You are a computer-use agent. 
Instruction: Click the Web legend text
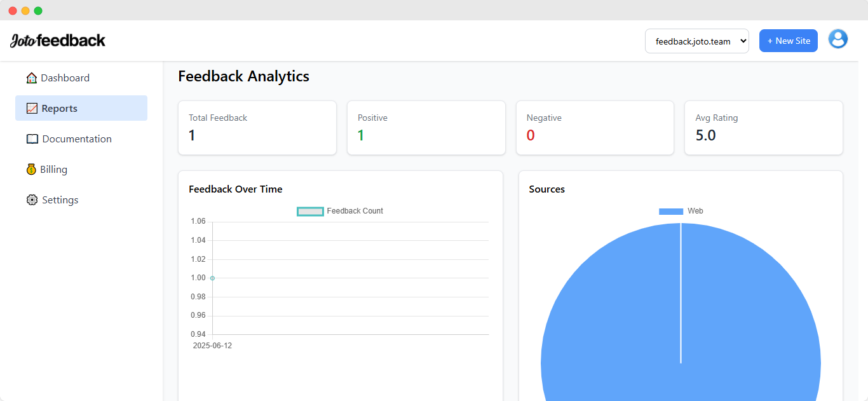coord(695,211)
